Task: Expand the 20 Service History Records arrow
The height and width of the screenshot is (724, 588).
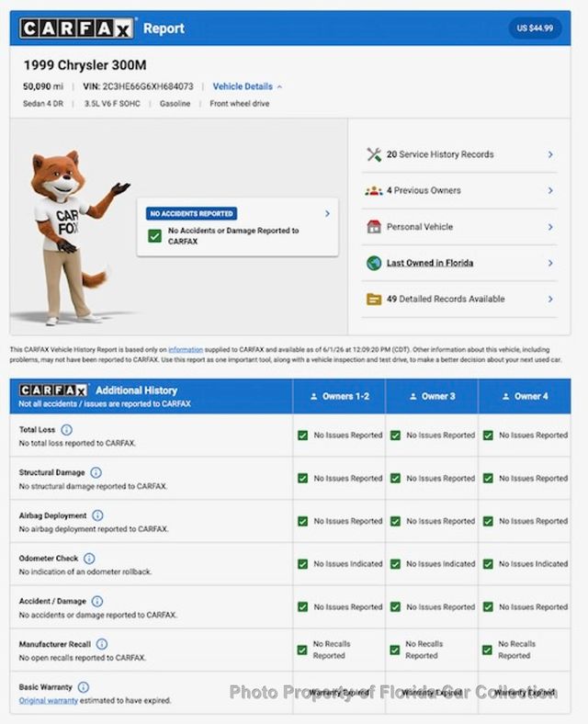Action: [x=550, y=154]
